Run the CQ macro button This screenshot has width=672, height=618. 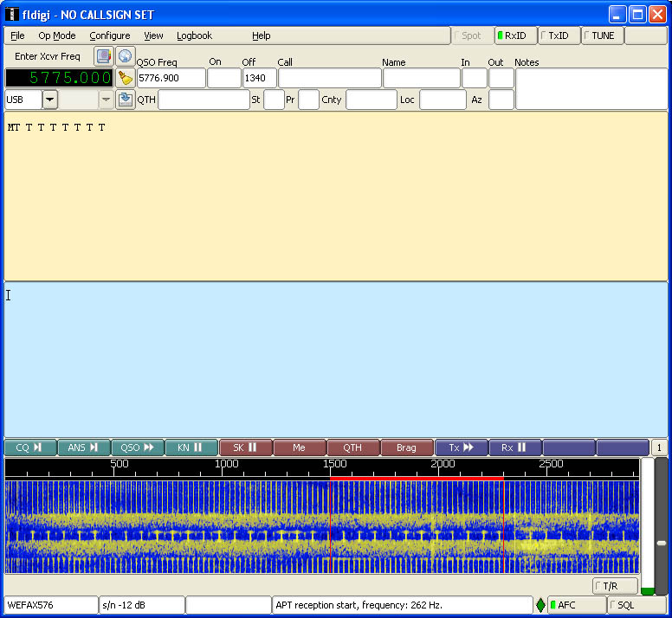tap(30, 447)
